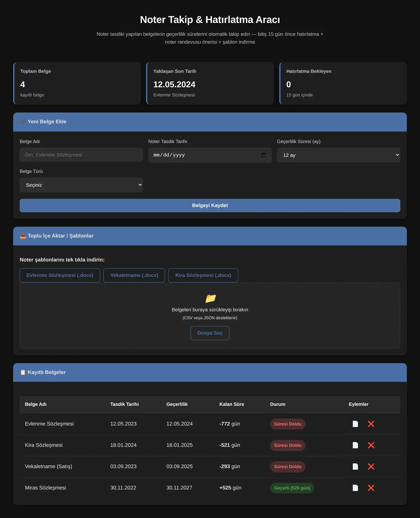This screenshot has width=420, height=518.
Task: Click the folder icon in the drop zone
Action: [210, 298]
